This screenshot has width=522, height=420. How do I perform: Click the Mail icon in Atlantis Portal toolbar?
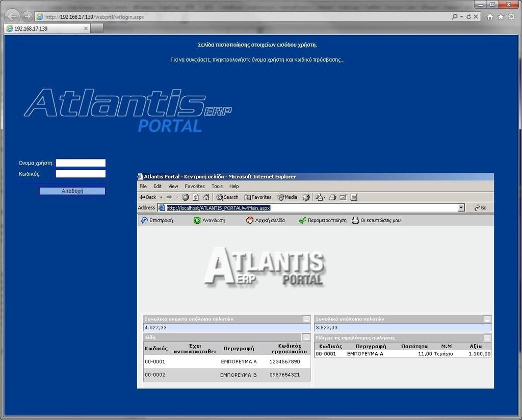click(x=319, y=197)
